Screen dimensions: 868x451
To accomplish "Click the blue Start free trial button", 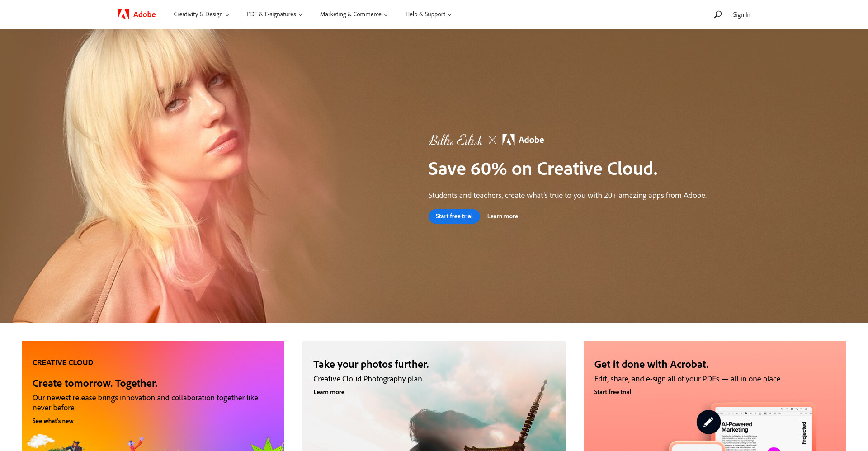I will [x=454, y=216].
